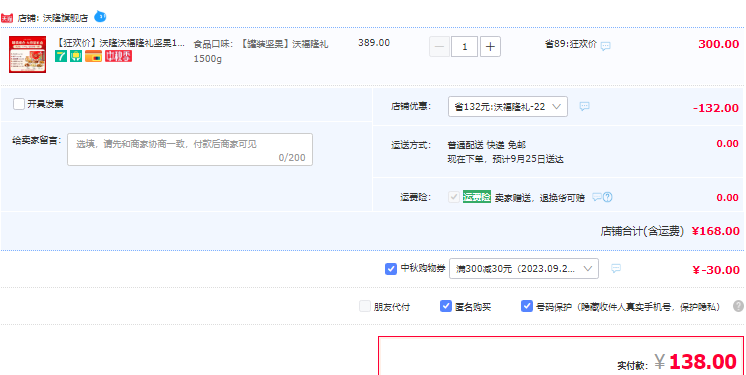
Task: Click the 食品口味 【罐装坚果】 specification text
Action: (261, 51)
